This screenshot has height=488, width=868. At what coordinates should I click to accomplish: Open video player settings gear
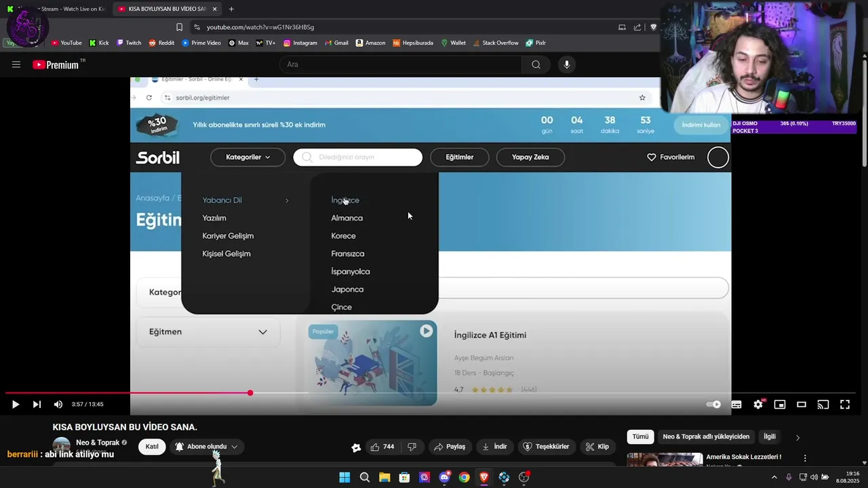coord(758,405)
